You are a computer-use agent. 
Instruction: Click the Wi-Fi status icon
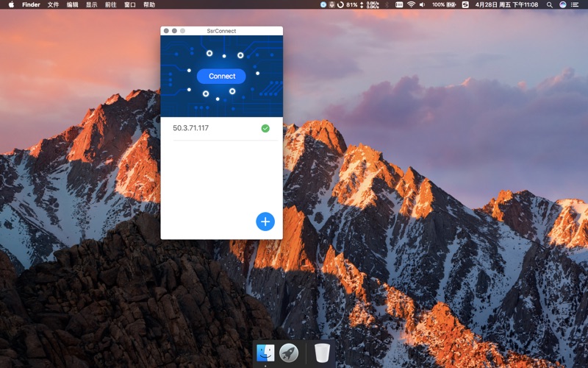tap(411, 4)
